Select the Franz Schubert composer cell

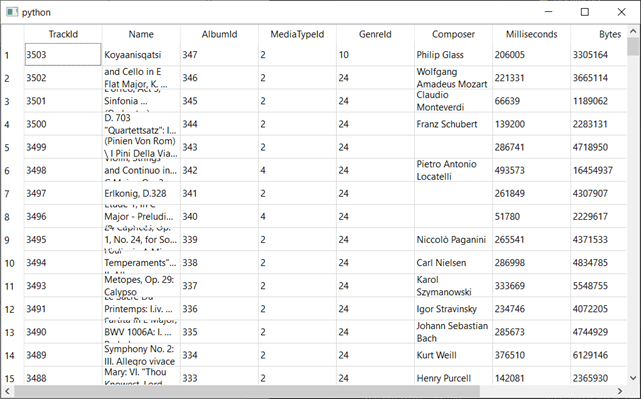453,124
